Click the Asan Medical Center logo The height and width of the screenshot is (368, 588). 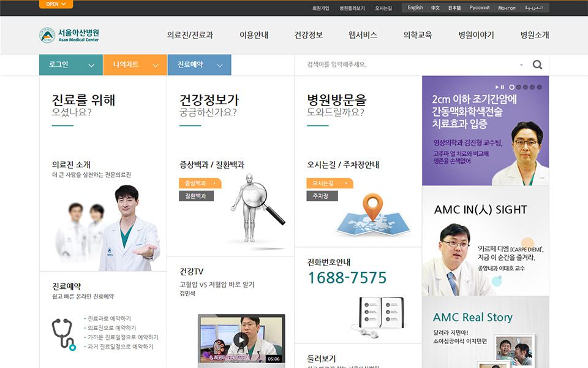click(x=69, y=35)
